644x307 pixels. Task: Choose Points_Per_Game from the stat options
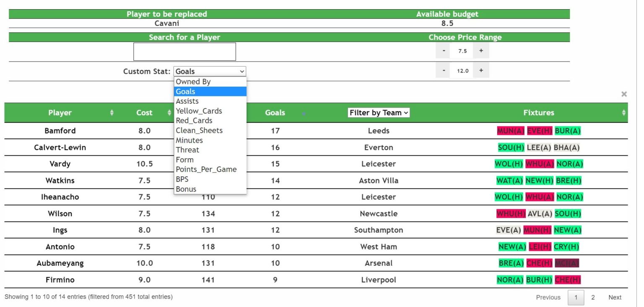coord(205,169)
